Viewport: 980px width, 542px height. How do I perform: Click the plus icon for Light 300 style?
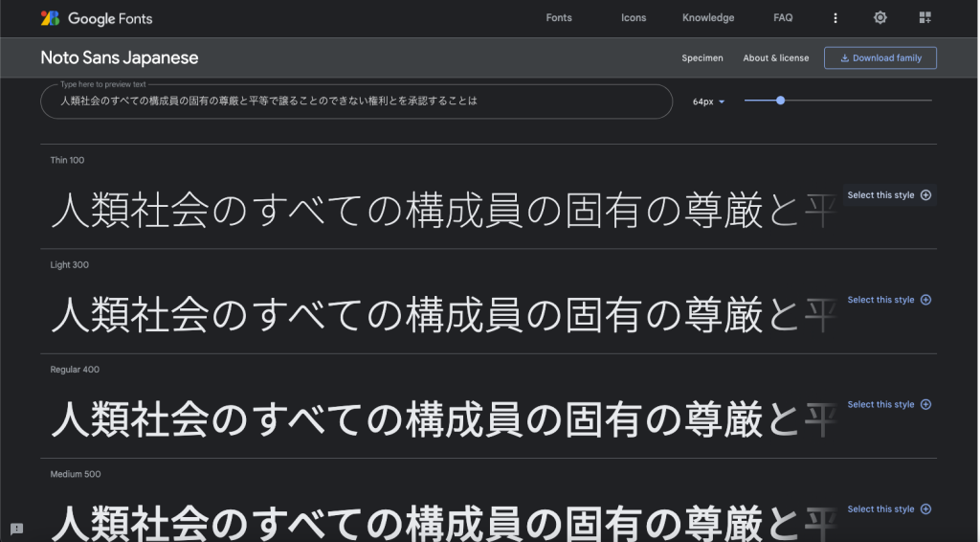coord(925,300)
